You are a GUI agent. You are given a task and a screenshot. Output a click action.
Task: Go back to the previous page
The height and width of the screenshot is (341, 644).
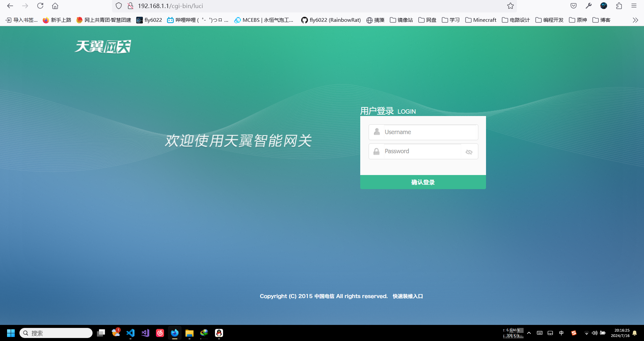(x=10, y=6)
